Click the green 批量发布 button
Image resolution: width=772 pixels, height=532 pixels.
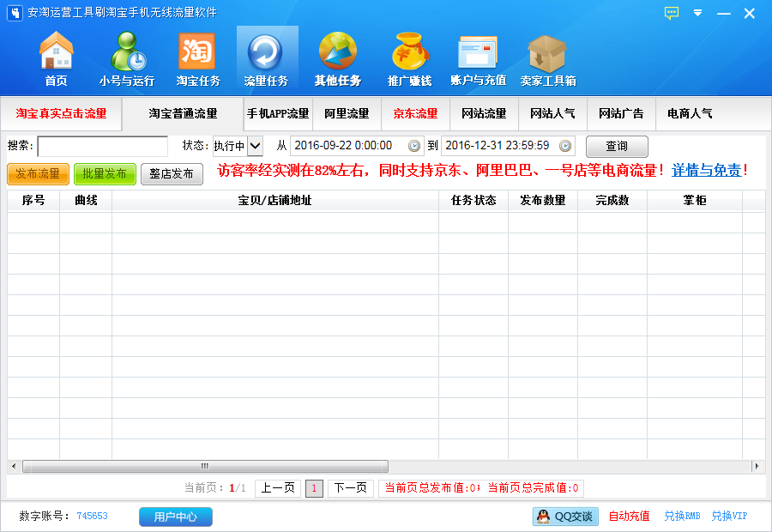pyautogui.click(x=105, y=174)
